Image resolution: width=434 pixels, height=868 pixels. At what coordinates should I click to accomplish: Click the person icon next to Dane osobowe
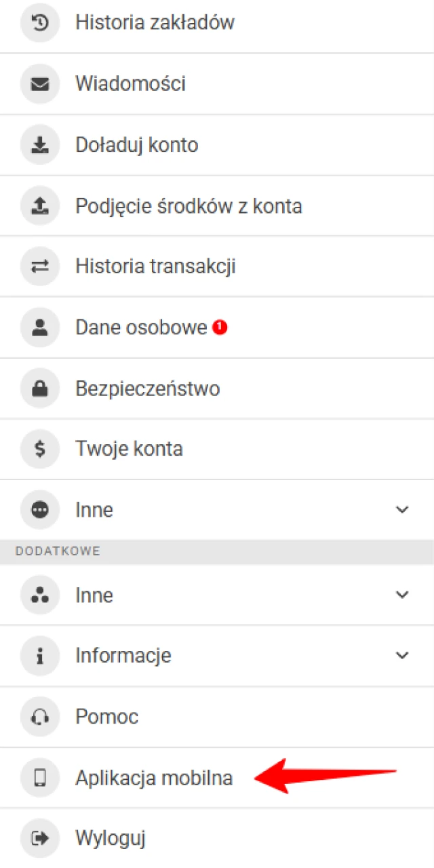(39, 327)
